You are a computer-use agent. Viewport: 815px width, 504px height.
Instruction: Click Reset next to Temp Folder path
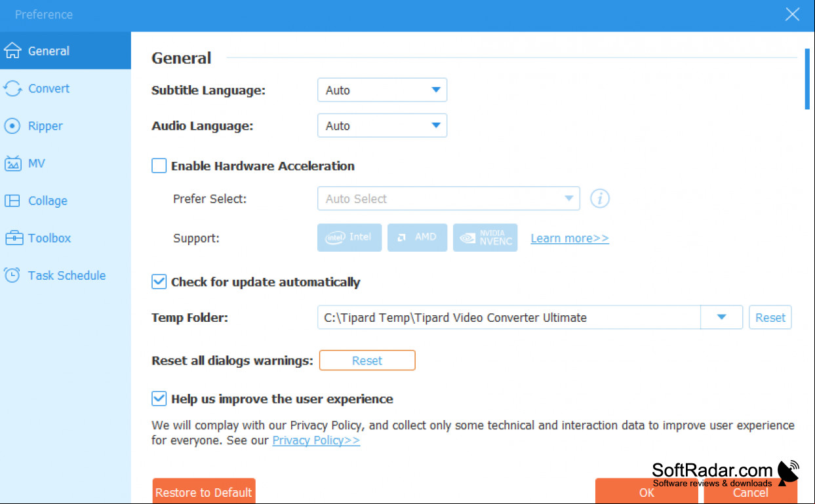click(770, 317)
